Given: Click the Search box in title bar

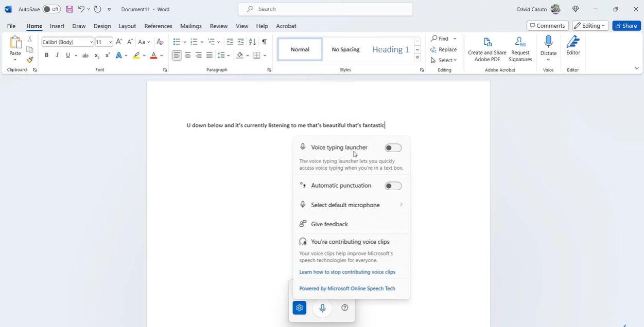Looking at the screenshot, I should pyautogui.click(x=325, y=9).
